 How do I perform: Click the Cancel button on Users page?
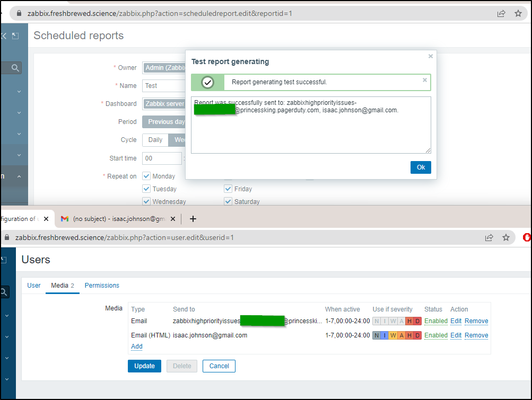pyautogui.click(x=219, y=366)
